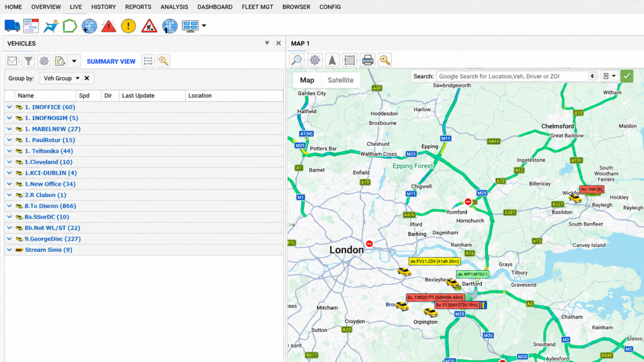Collapse the 8.To Discon (866) group

pos(9,206)
